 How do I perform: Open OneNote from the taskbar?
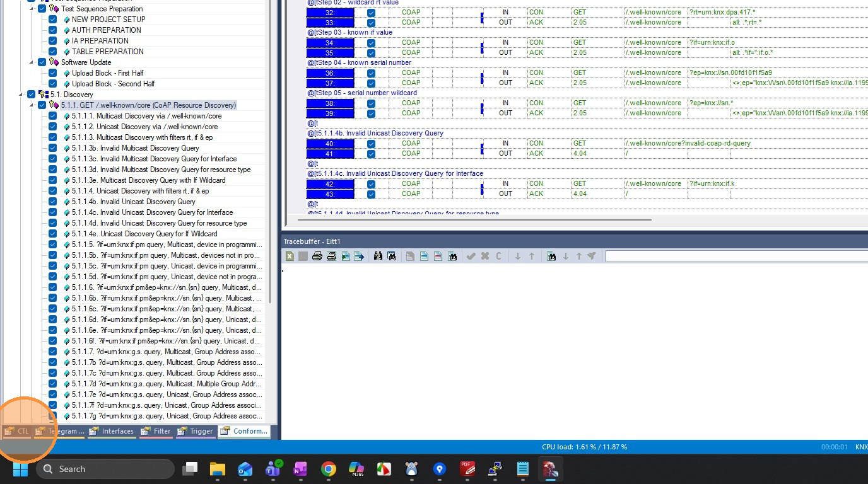tap(300, 469)
